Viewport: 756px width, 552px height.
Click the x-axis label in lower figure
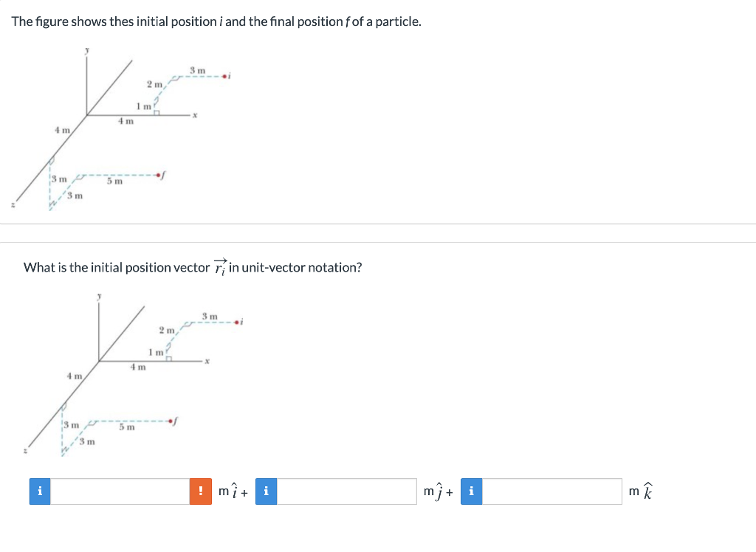207,362
